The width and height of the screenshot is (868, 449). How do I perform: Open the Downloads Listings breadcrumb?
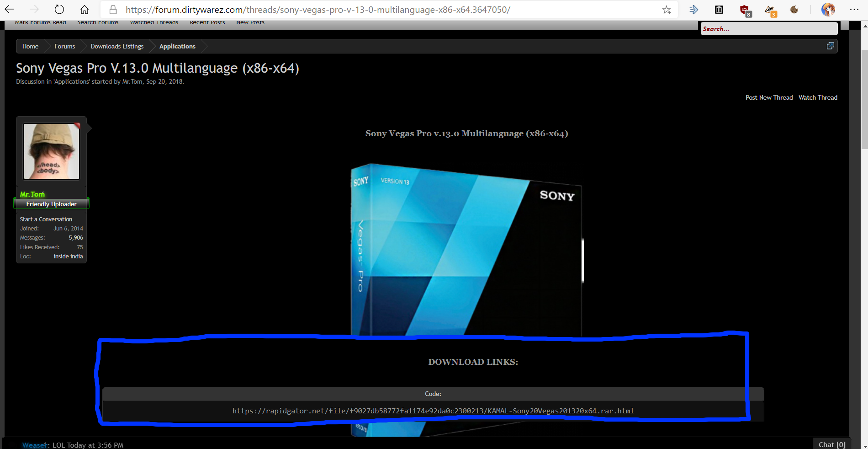point(117,46)
